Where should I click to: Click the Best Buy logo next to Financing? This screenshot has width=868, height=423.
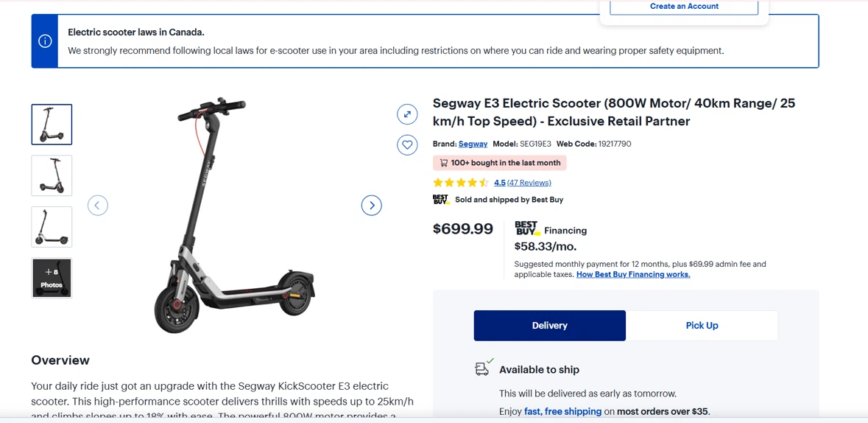coord(526,228)
